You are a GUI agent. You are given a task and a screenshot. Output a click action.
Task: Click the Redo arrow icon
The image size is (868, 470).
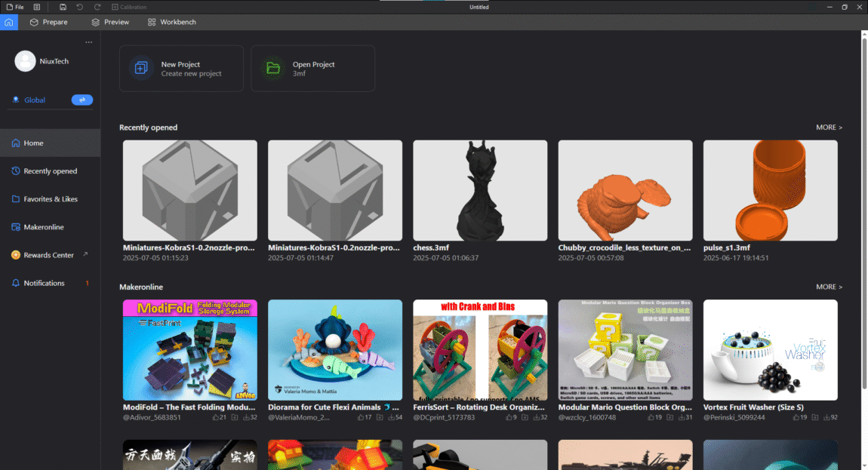pyautogui.click(x=97, y=8)
